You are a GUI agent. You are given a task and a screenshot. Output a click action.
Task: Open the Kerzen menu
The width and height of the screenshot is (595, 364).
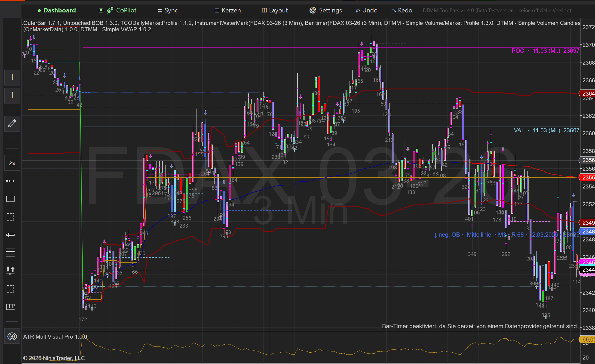point(227,10)
